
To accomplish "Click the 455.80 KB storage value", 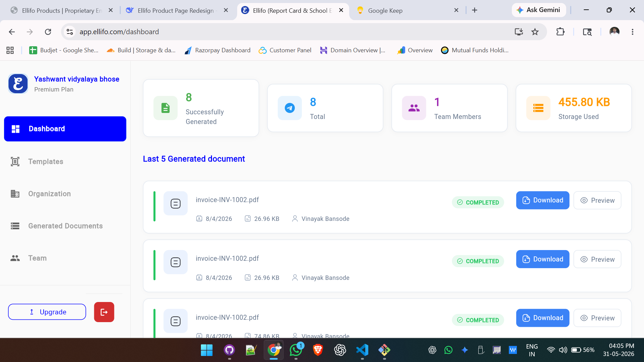I will pos(584,102).
